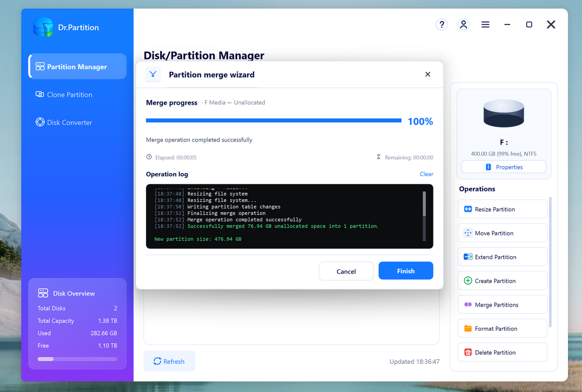The height and width of the screenshot is (392, 582).
Task: Click the merge wizard arrow icon
Action: 153,74
